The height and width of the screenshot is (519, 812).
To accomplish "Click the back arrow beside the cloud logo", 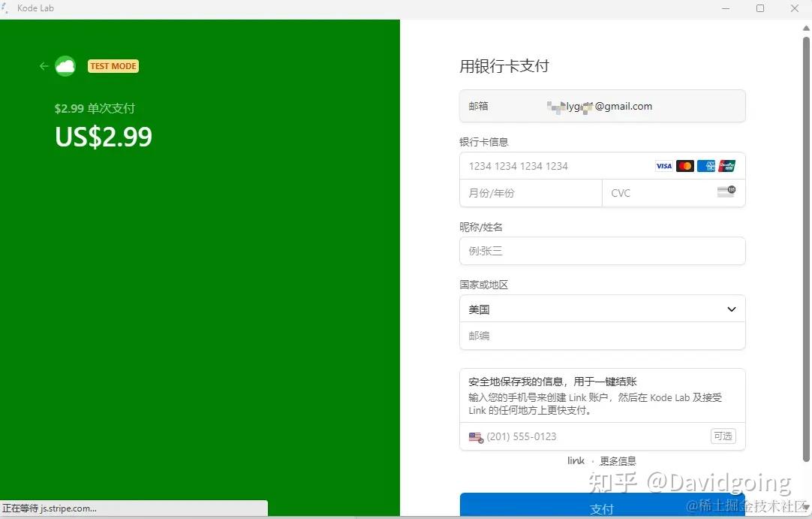I will coord(44,66).
